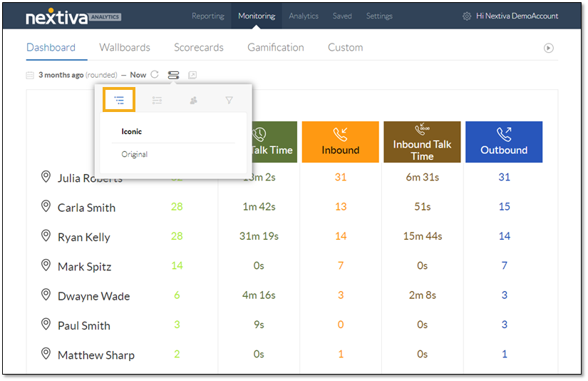The width and height of the screenshot is (588, 381).
Task: Click the export share icon
Action: pos(192,75)
